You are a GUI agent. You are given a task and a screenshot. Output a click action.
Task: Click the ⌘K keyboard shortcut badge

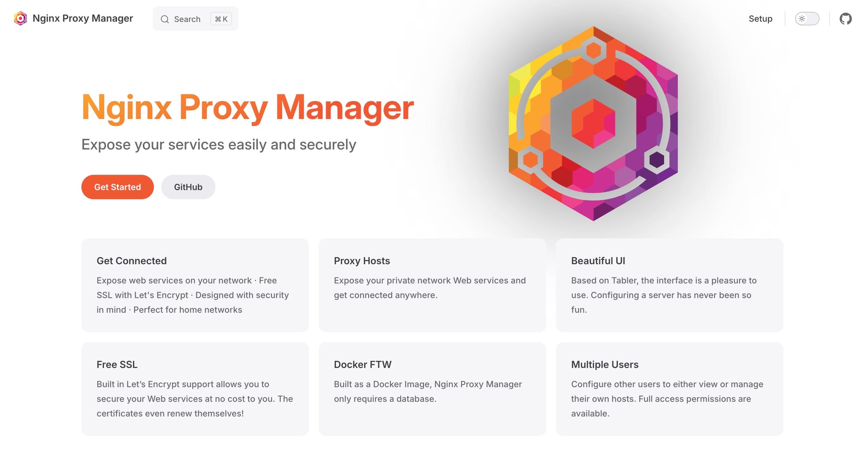(221, 19)
